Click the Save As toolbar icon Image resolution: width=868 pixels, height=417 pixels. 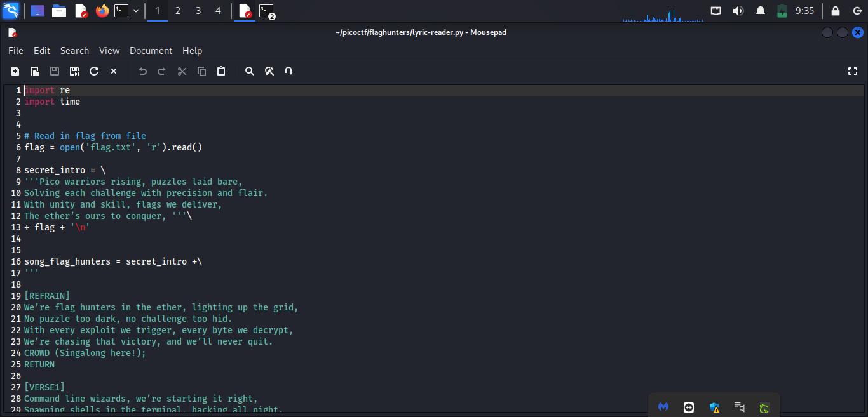(x=74, y=71)
